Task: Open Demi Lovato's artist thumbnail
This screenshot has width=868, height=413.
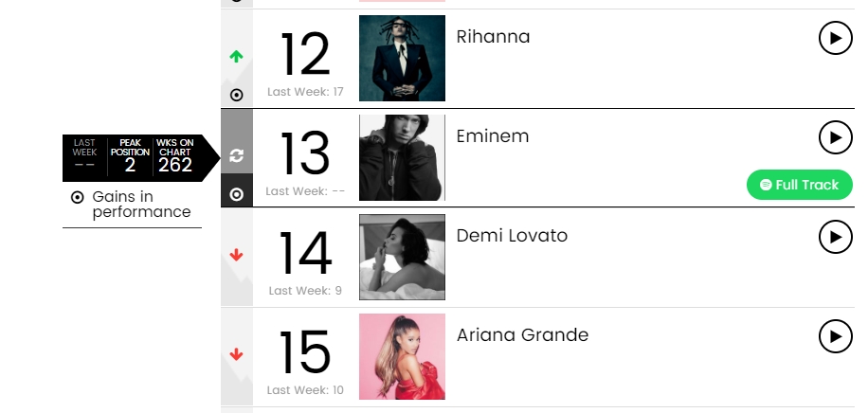Action: (402, 257)
